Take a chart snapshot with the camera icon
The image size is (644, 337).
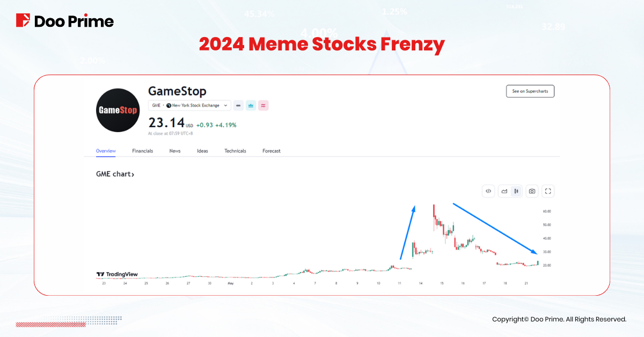(532, 191)
